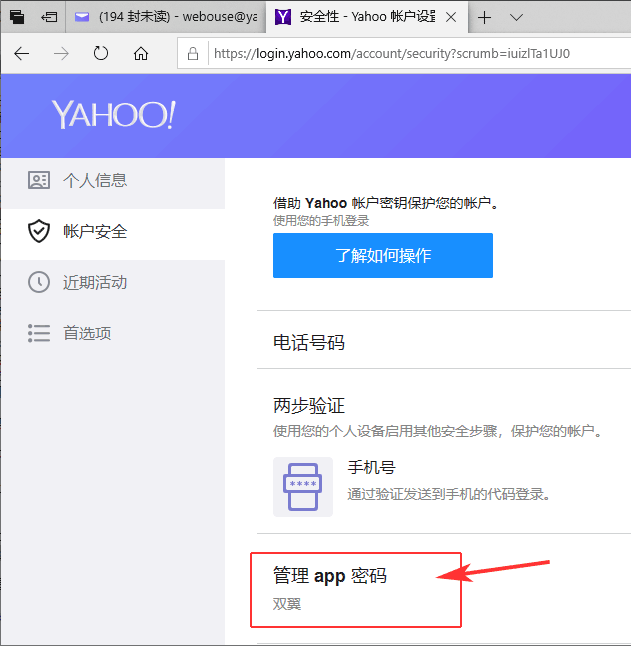Click the 双翼 app password entry
This screenshot has width=631, height=648.
point(287,604)
